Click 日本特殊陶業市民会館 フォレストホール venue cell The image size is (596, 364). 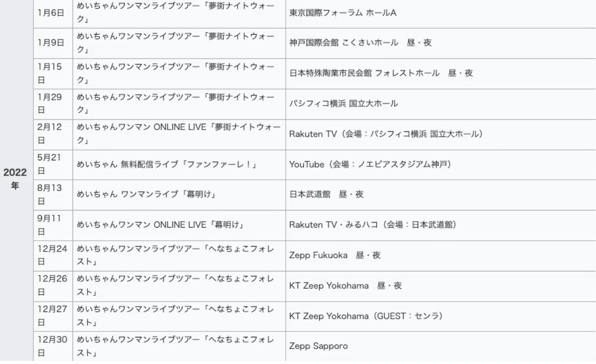[441, 73]
